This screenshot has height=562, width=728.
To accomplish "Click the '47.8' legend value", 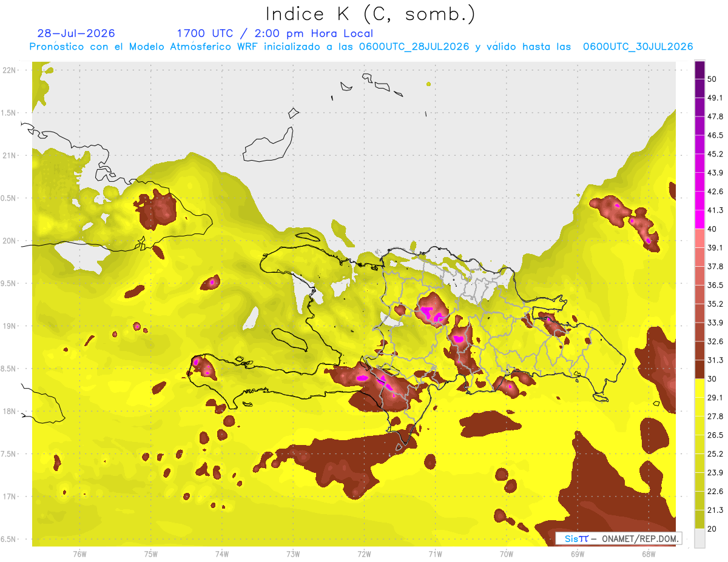I will click(x=715, y=116).
